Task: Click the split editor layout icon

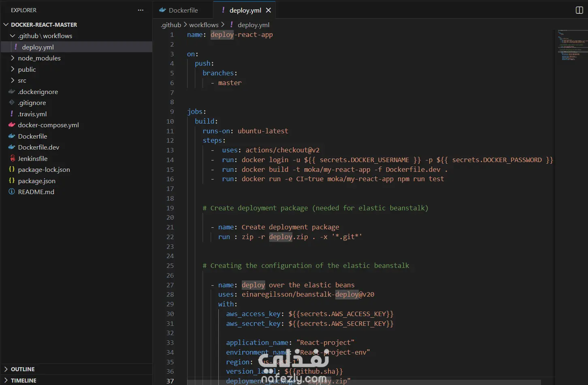Action: tap(579, 10)
